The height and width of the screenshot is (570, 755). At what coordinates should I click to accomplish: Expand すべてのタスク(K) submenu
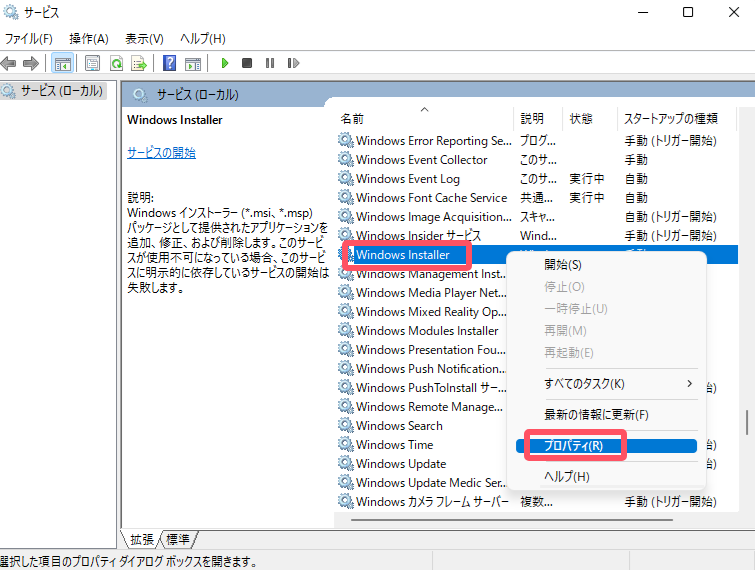607,384
